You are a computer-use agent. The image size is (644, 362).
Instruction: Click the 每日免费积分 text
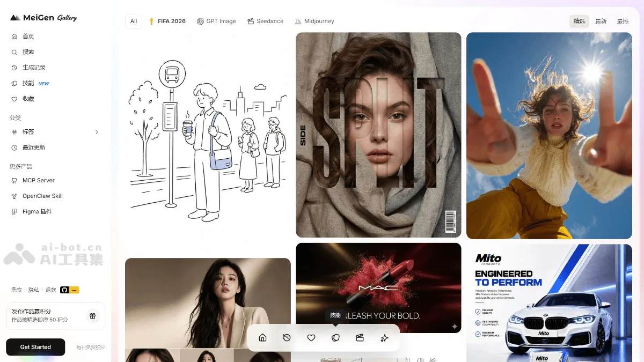click(x=91, y=348)
